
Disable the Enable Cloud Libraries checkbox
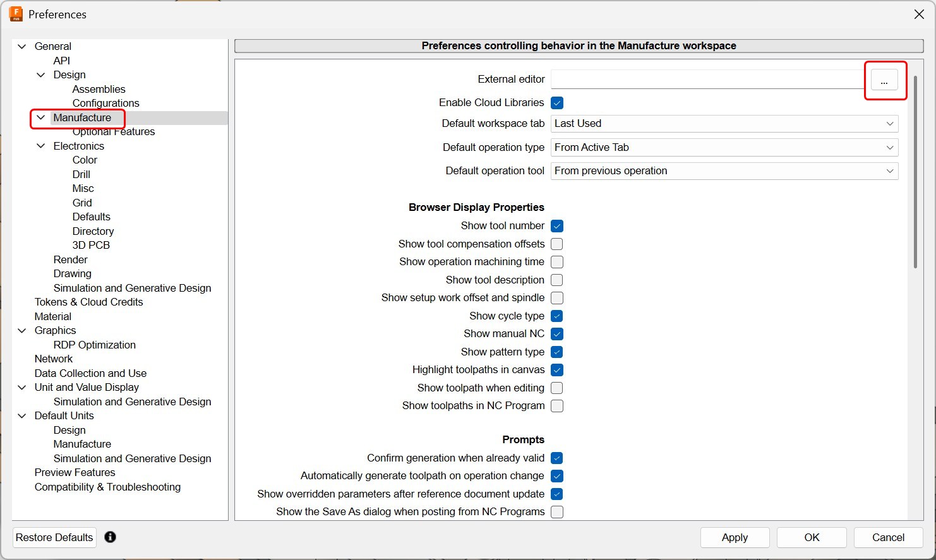[556, 102]
